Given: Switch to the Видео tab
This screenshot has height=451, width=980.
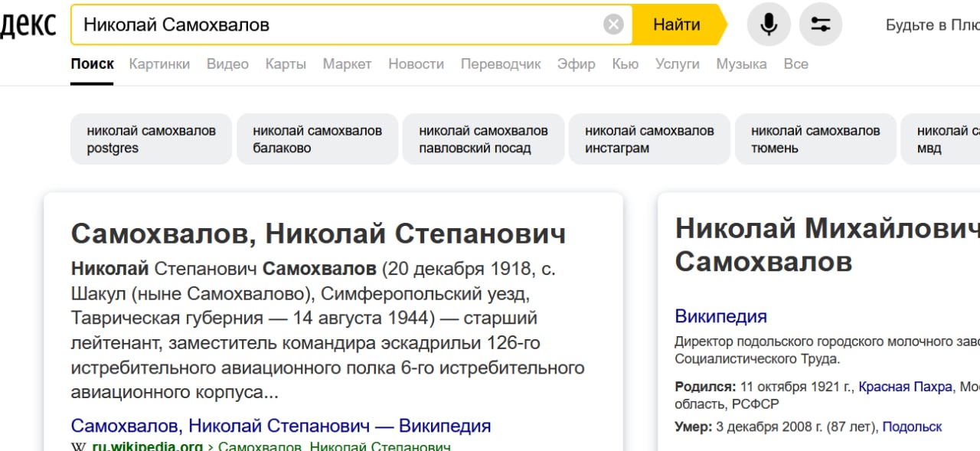Looking at the screenshot, I should [227, 64].
